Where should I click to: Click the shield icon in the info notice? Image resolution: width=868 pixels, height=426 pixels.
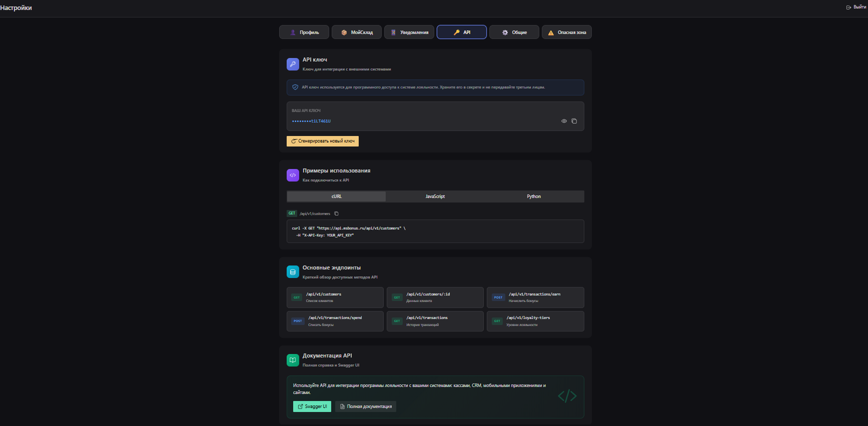click(x=295, y=87)
